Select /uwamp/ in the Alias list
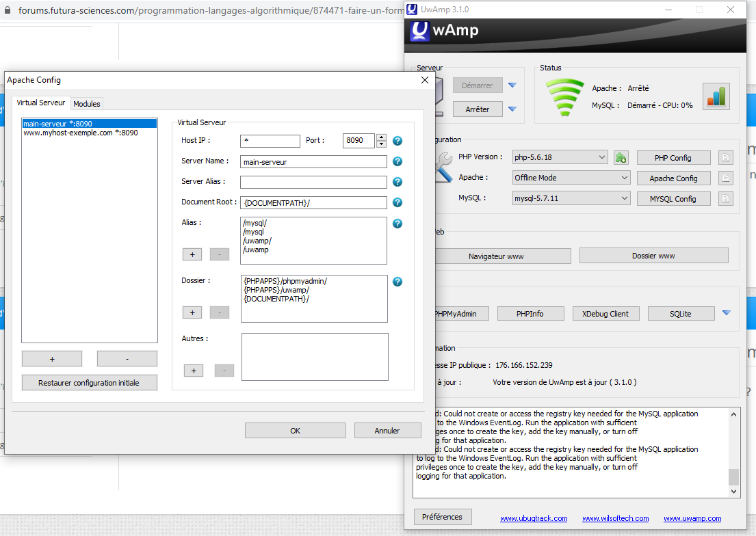The width and height of the screenshot is (756, 536). [257, 241]
